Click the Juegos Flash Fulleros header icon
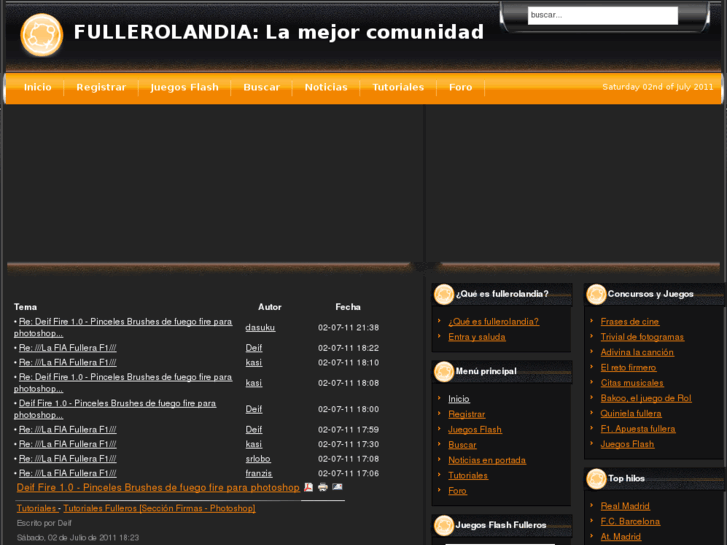This screenshot has width=727, height=545. pos(444,525)
